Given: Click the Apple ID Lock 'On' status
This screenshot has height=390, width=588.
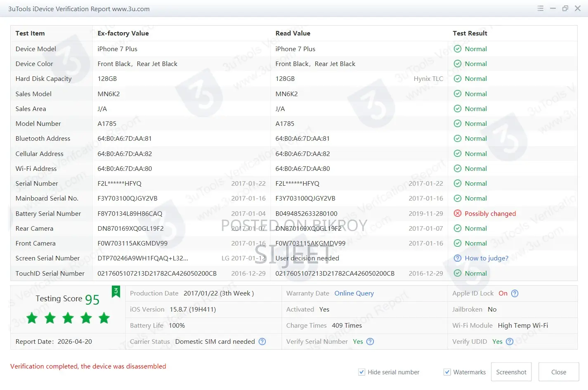Looking at the screenshot, I should pyautogui.click(x=503, y=293).
